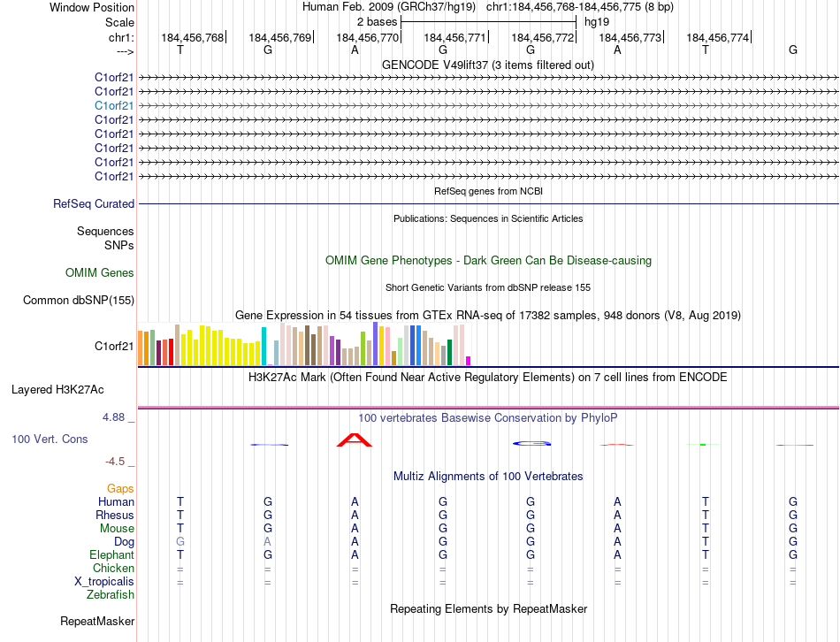
Task: Click the OMIM Genes track label
Action: click(x=100, y=272)
